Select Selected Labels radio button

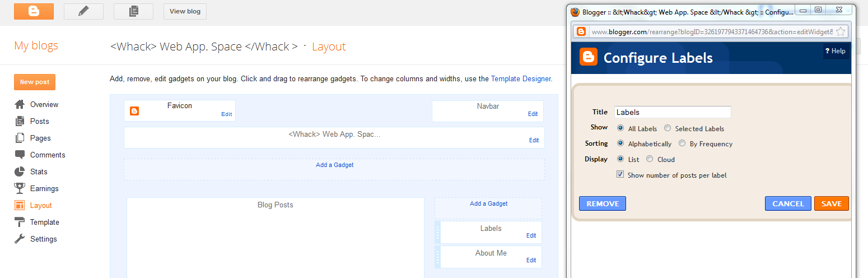coord(668,128)
